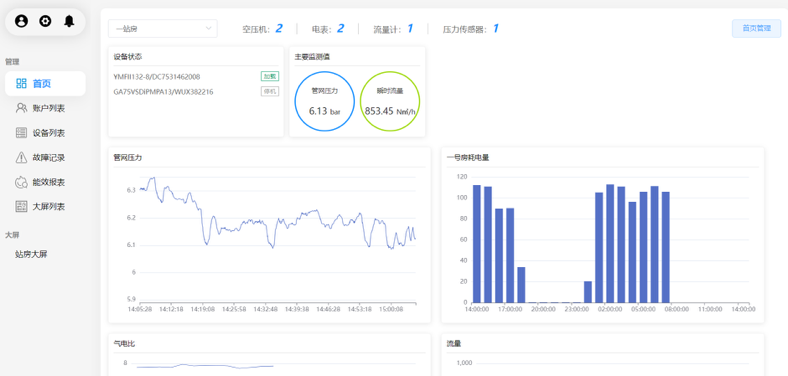
Task: Click the 大屏列表 screen icon
Action: (x=21, y=207)
